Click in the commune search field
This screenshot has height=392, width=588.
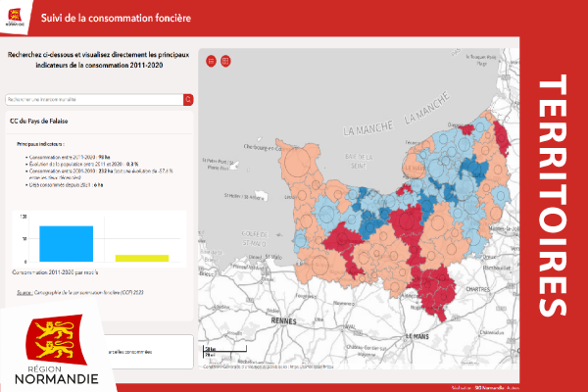click(x=93, y=99)
